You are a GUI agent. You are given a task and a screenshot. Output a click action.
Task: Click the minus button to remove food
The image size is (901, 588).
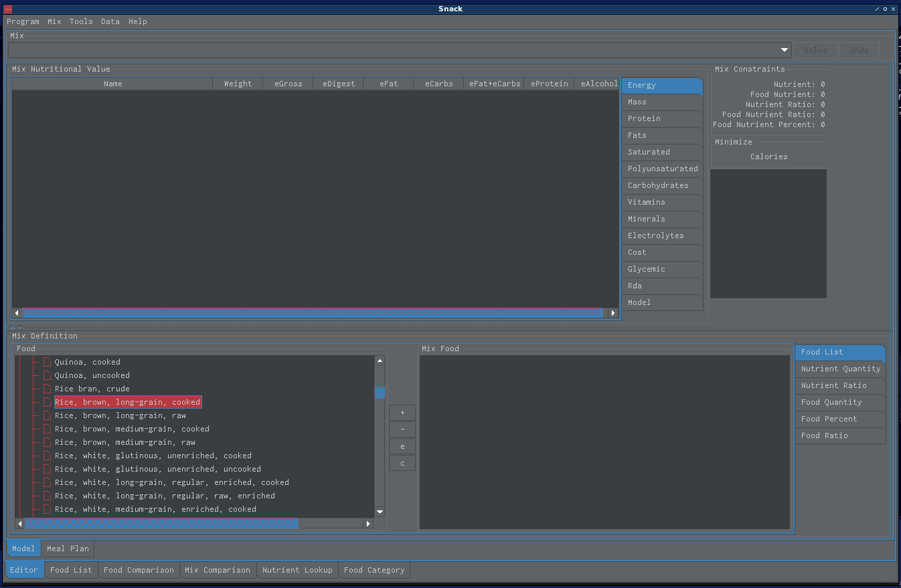(402, 429)
